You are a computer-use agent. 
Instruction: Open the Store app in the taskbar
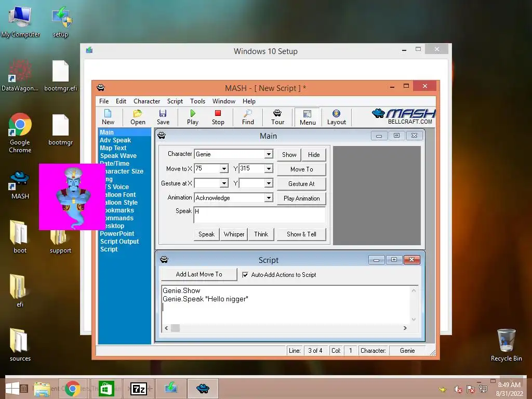click(x=106, y=389)
